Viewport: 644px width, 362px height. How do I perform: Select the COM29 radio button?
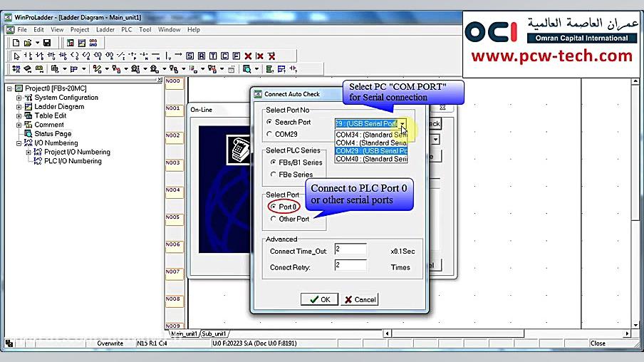coord(269,134)
